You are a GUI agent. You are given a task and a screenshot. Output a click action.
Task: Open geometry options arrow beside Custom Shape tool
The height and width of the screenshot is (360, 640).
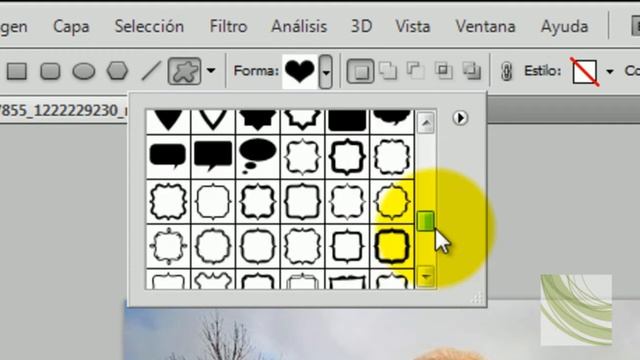pos(211,71)
